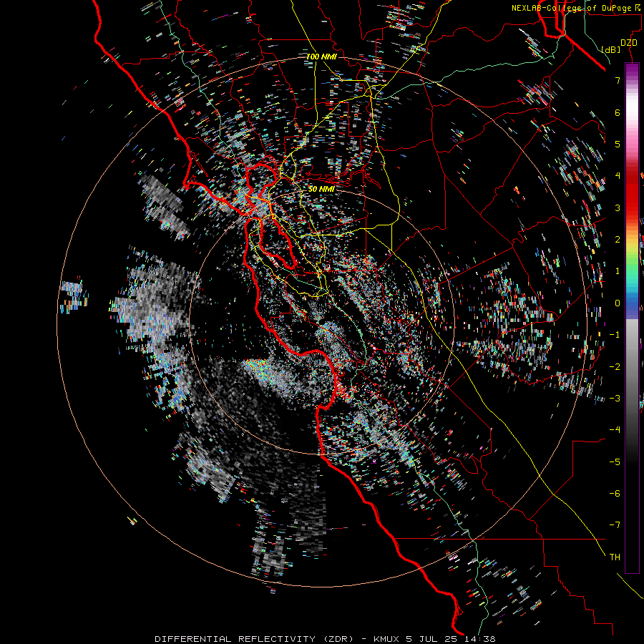Click the -2 value on the scale
The image size is (644, 644).
tap(615, 367)
